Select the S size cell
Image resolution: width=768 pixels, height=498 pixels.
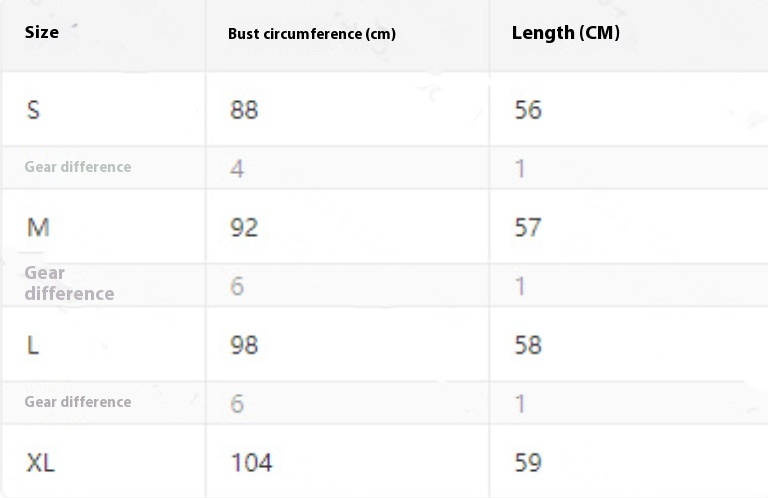pos(33,109)
